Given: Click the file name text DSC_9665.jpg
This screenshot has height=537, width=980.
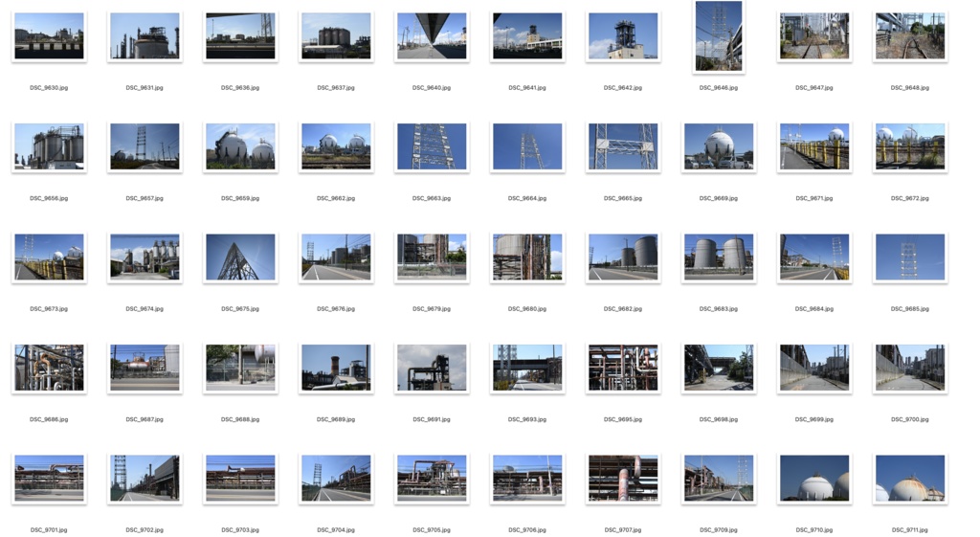Looking at the screenshot, I should tap(622, 199).
